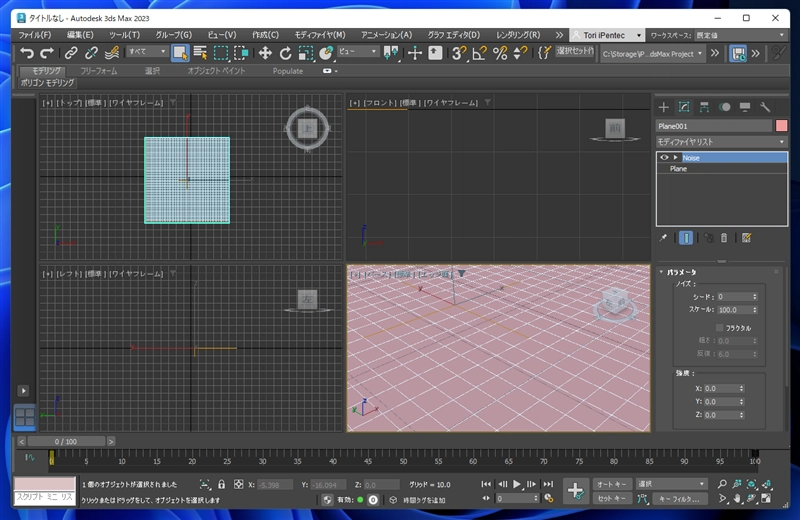The image size is (800, 520).
Task: Open the Tori iPentec account dropdown
Action: click(607, 35)
